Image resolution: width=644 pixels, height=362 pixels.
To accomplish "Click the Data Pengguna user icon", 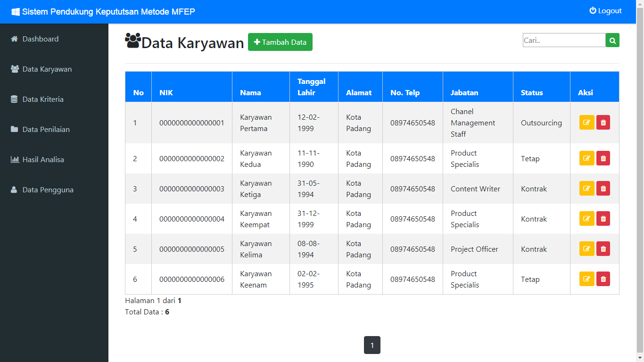I will click(14, 189).
